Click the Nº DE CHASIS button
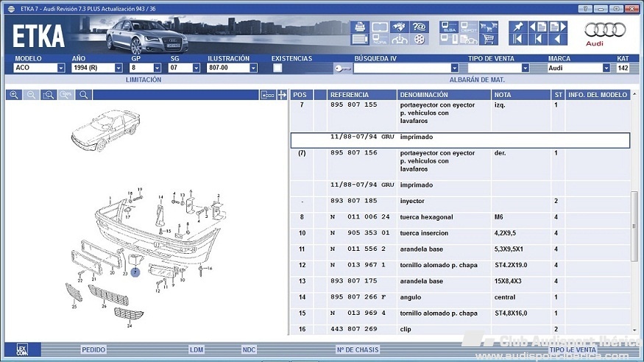644x362 pixels. coord(358,349)
